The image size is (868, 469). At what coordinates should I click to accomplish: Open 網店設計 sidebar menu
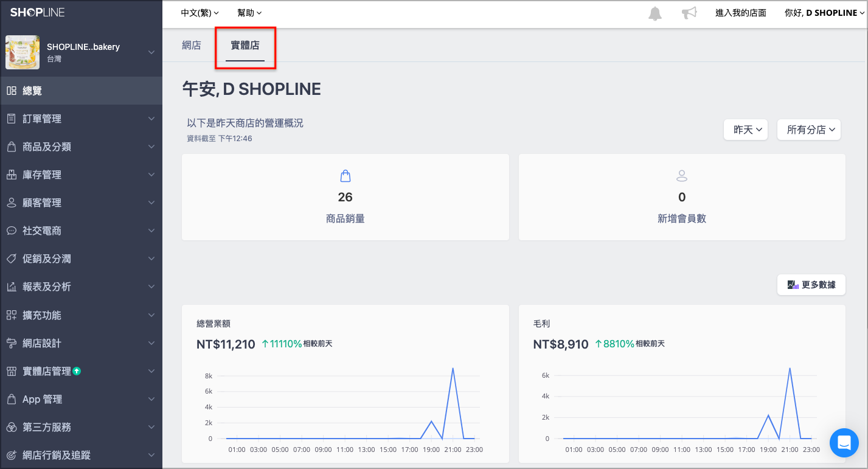pyautogui.click(x=81, y=343)
